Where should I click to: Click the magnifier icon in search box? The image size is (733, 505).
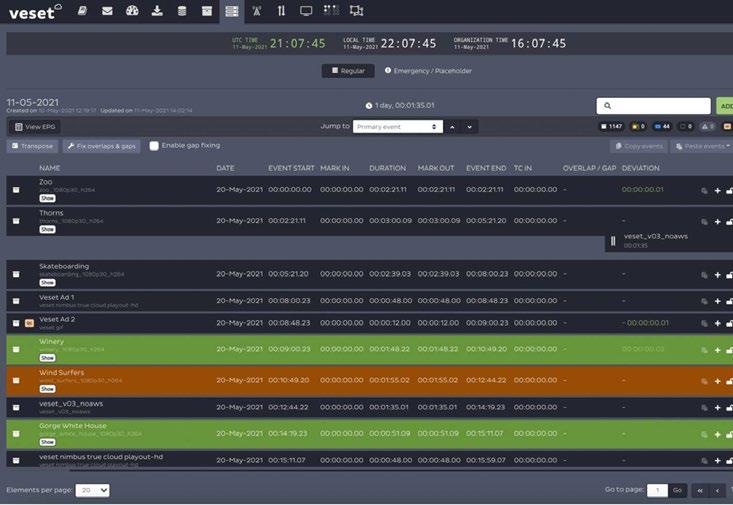607,106
